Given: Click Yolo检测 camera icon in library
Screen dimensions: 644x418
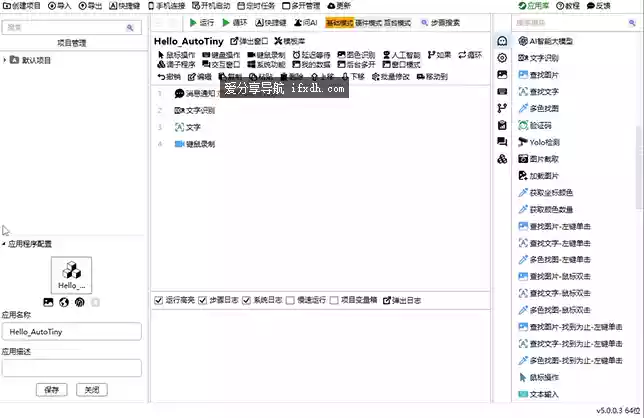Looking at the screenshot, I should (x=523, y=142).
